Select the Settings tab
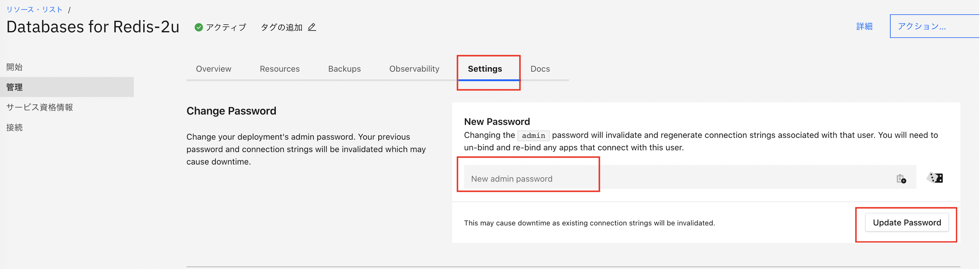The image size is (980, 269). pyautogui.click(x=485, y=69)
